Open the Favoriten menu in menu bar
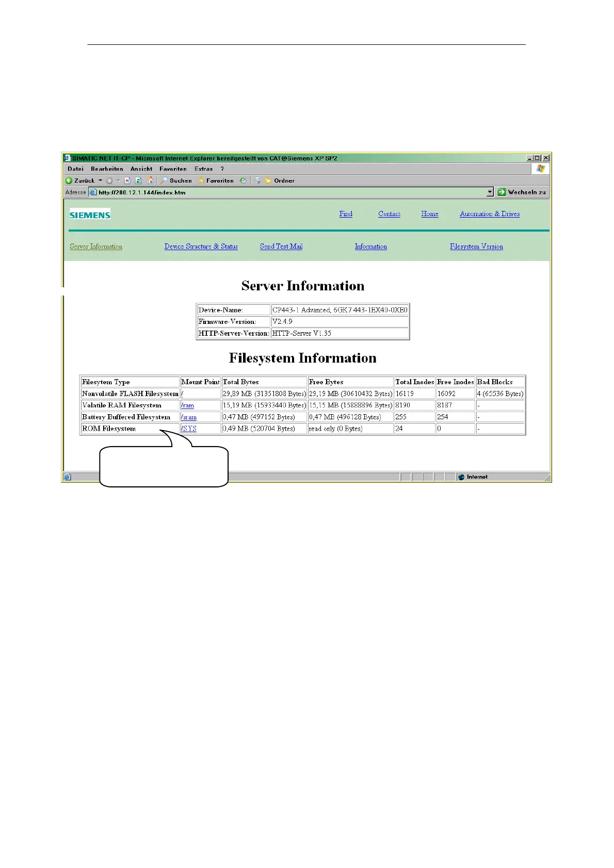 (173, 169)
